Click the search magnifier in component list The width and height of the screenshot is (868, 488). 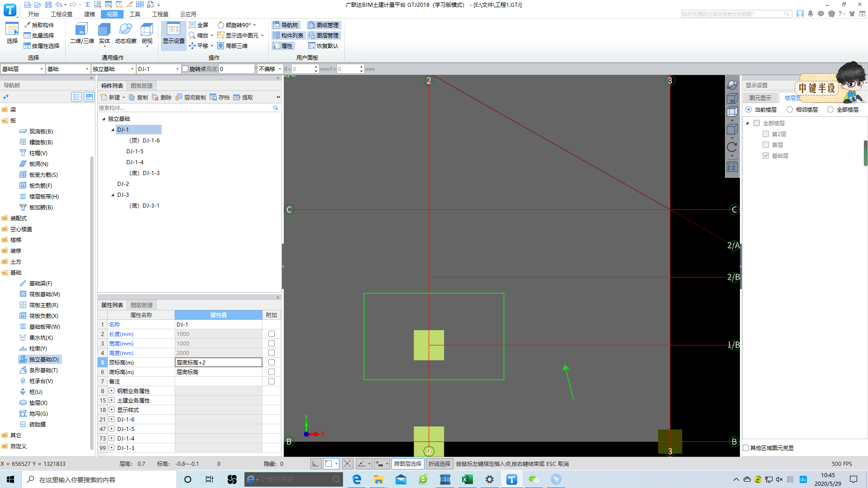coord(276,108)
